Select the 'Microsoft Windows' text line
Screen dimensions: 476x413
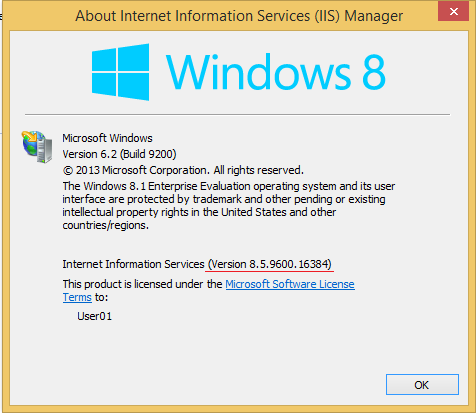point(107,138)
